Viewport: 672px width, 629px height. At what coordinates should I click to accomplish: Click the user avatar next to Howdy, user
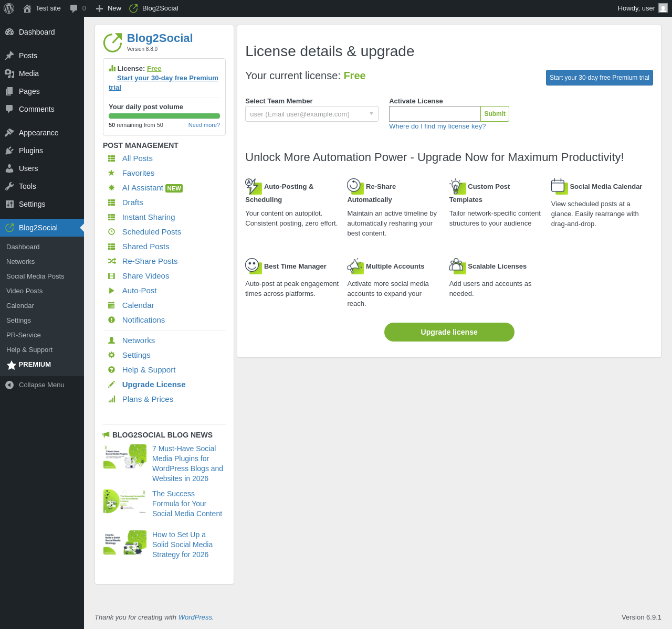[x=663, y=8]
